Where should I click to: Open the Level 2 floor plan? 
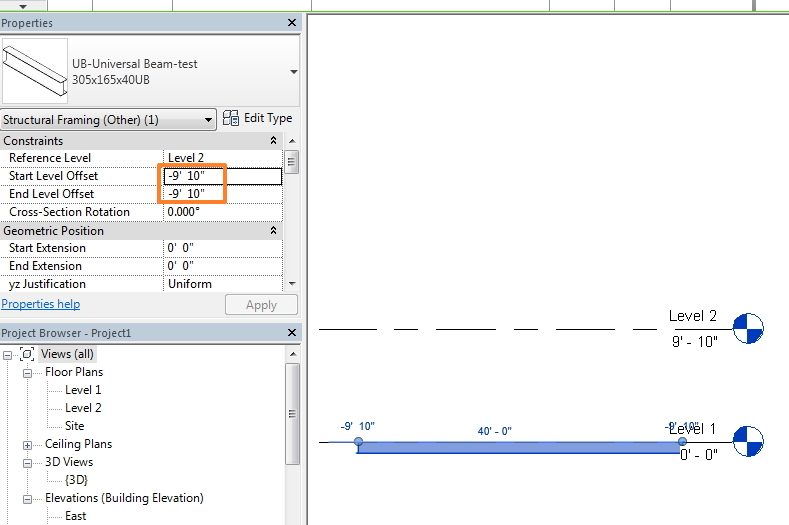tap(83, 408)
